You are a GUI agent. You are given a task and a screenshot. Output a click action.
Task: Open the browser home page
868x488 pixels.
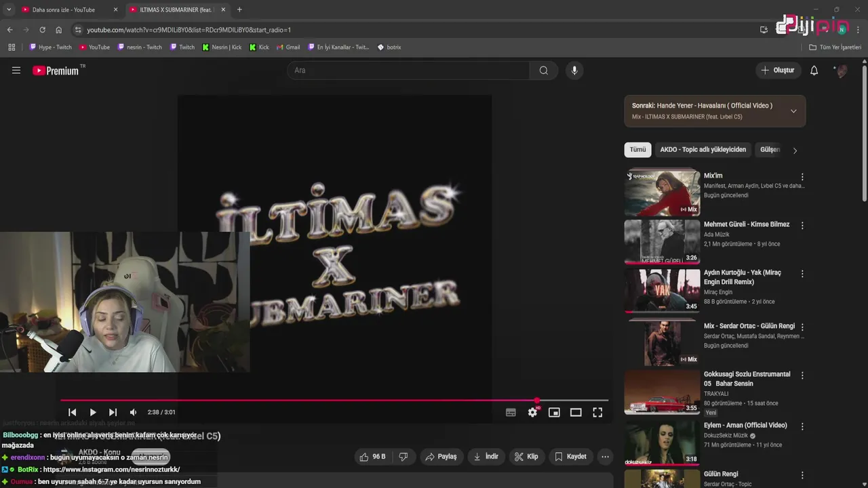59,30
